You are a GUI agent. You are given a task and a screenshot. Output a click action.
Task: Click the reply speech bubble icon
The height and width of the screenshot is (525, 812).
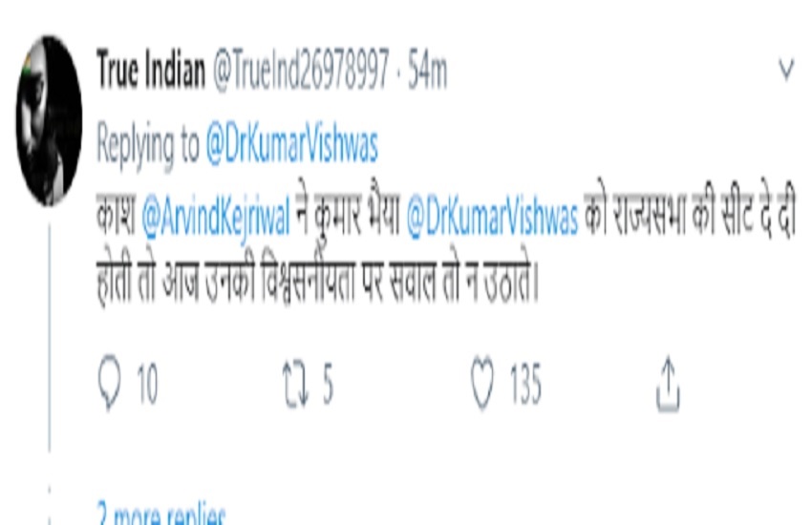[109, 383]
